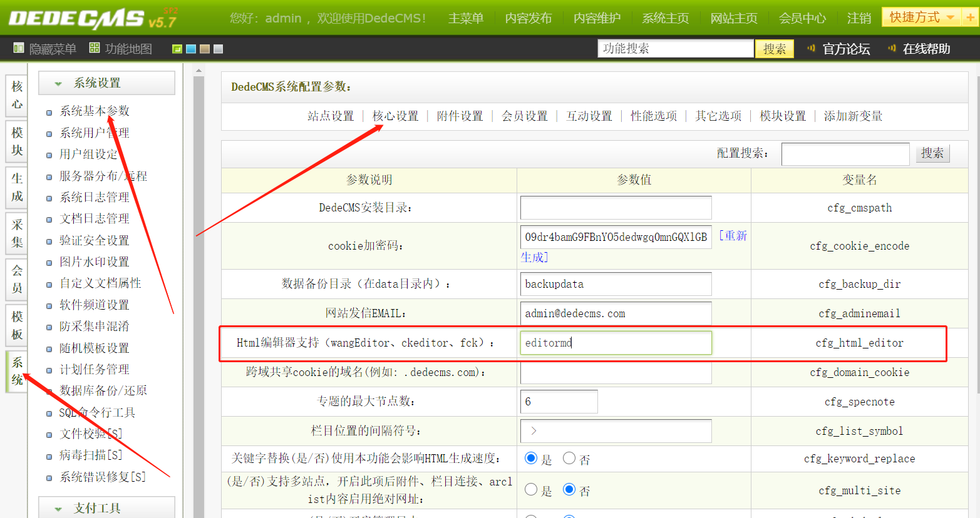Click the sidebar scrollbar up arrow

199,71
